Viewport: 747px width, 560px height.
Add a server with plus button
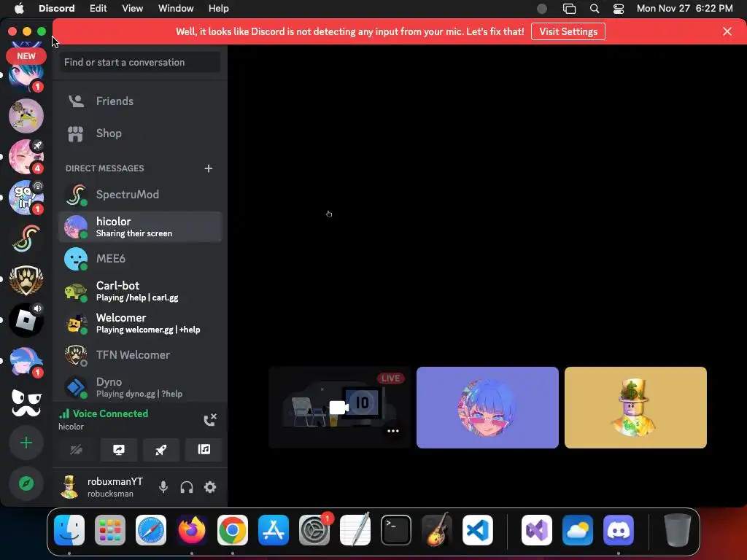[x=26, y=443]
